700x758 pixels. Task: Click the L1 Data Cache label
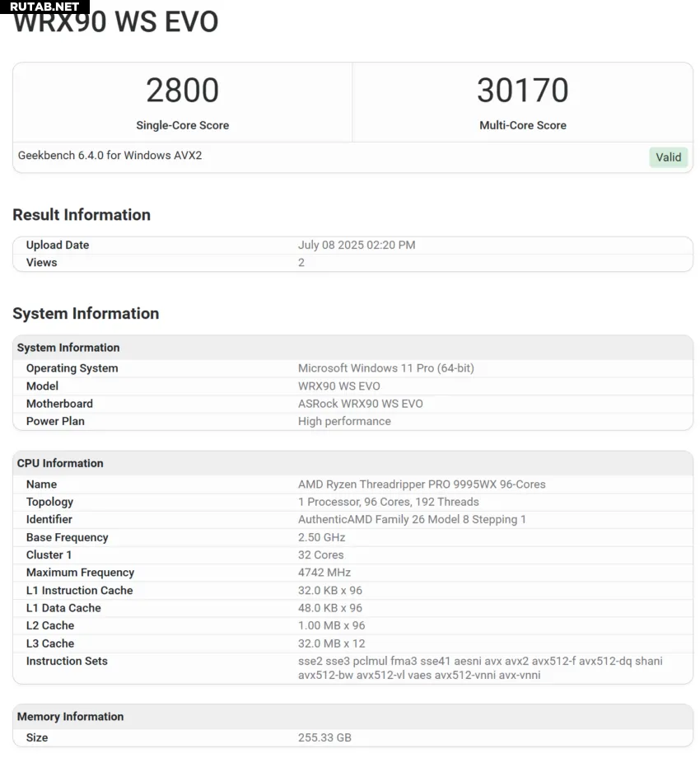point(63,608)
